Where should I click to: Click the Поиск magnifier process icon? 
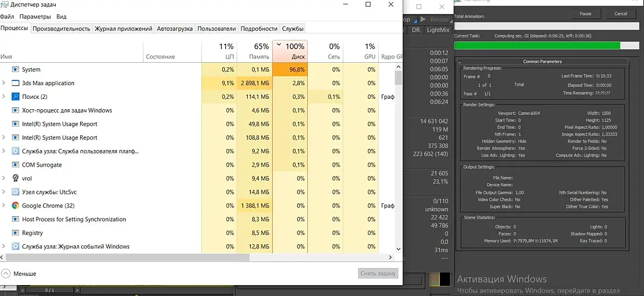(x=16, y=97)
